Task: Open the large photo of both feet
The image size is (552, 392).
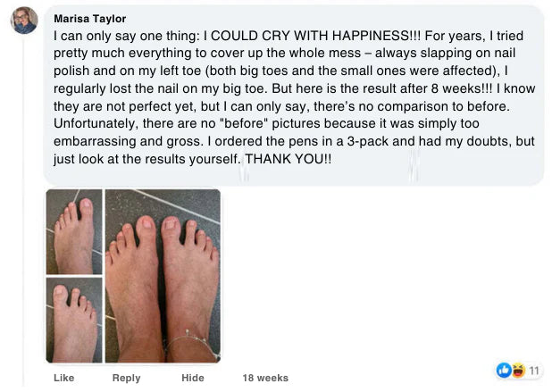Action: [x=163, y=275]
